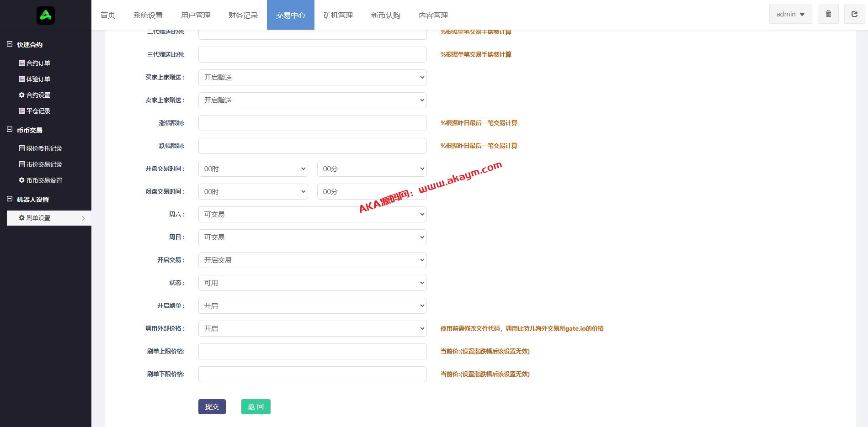Open the 调用外部价格 dropdown
868x427 pixels.
[x=312, y=328]
